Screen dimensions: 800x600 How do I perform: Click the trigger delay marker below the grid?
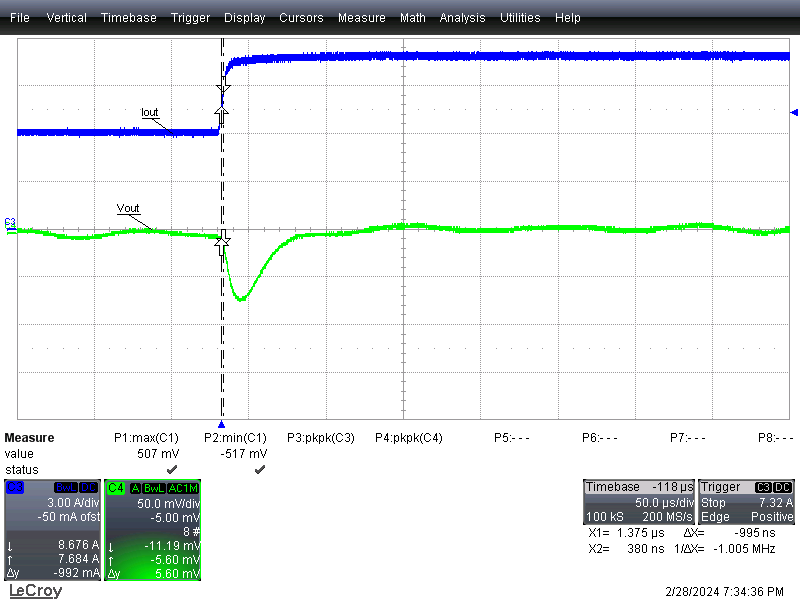pyautogui.click(x=222, y=424)
